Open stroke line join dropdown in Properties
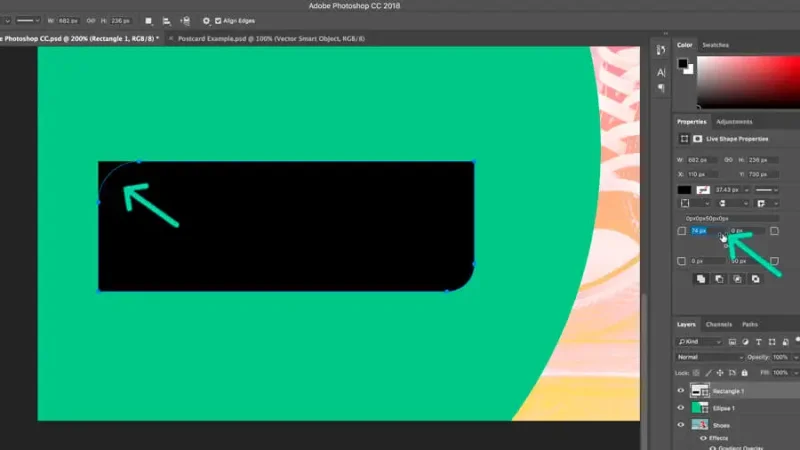 (767, 204)
